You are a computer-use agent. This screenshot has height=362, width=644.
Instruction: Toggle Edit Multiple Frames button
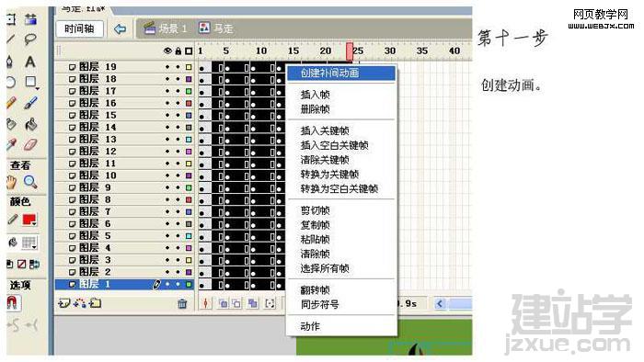(x=253, y=303)
